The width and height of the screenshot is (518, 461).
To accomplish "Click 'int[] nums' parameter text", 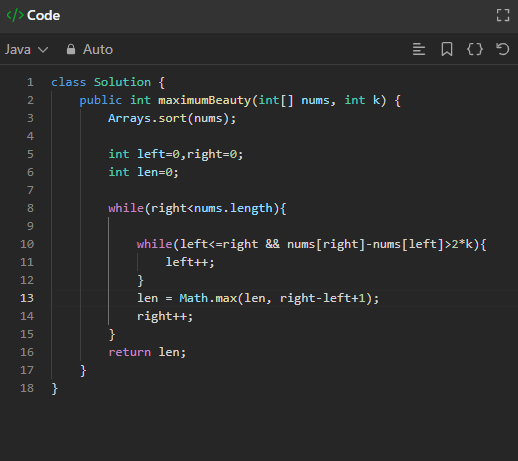I will pos(294,100).
